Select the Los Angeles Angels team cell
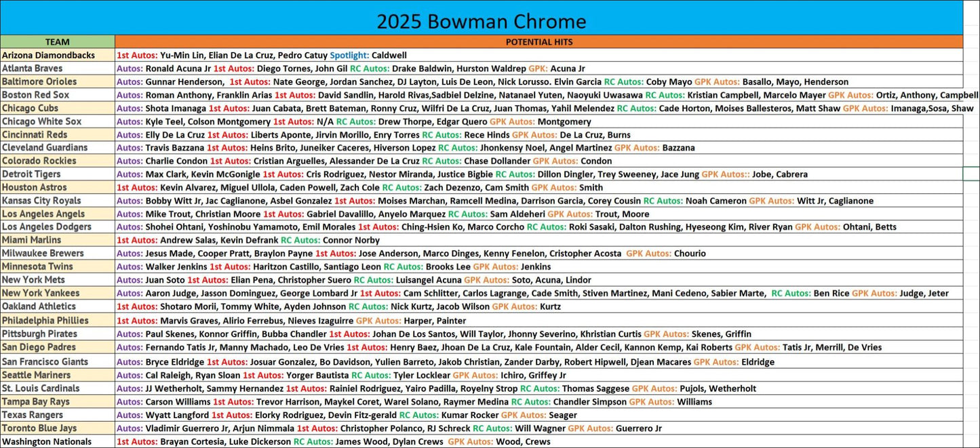This screenshot has width=980, height=448. click(58, 213)
